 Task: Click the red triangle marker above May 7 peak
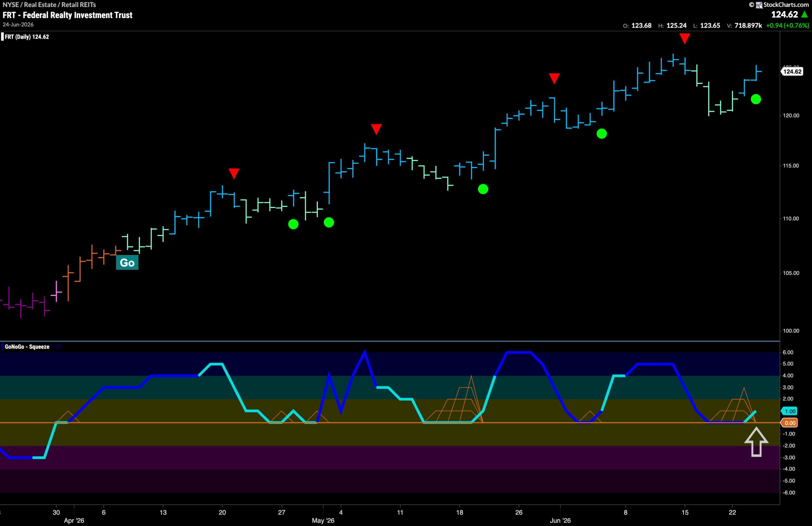click(376, 130)
